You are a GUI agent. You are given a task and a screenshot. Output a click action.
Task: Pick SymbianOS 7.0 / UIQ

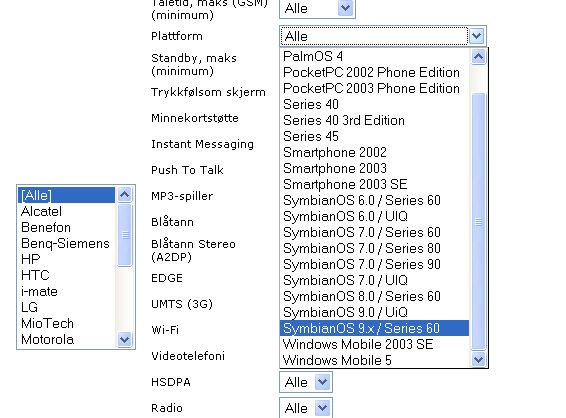click(375, 280)
